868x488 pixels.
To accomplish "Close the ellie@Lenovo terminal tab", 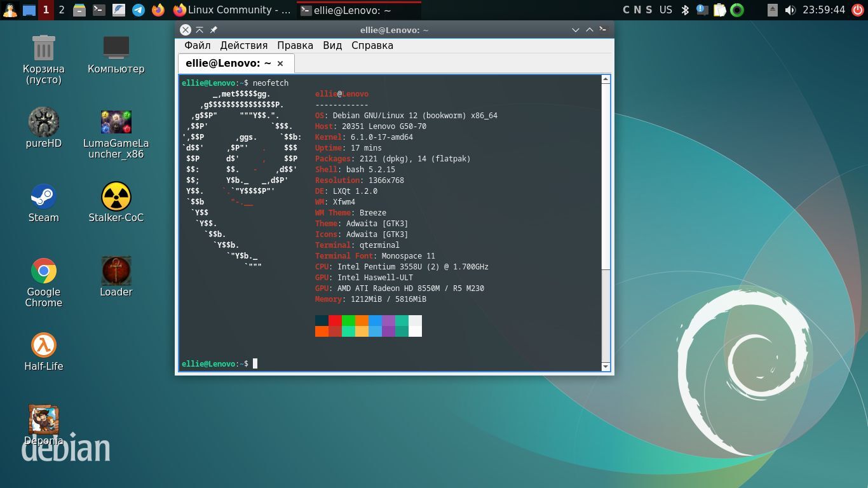I will (x=280, y=64).
